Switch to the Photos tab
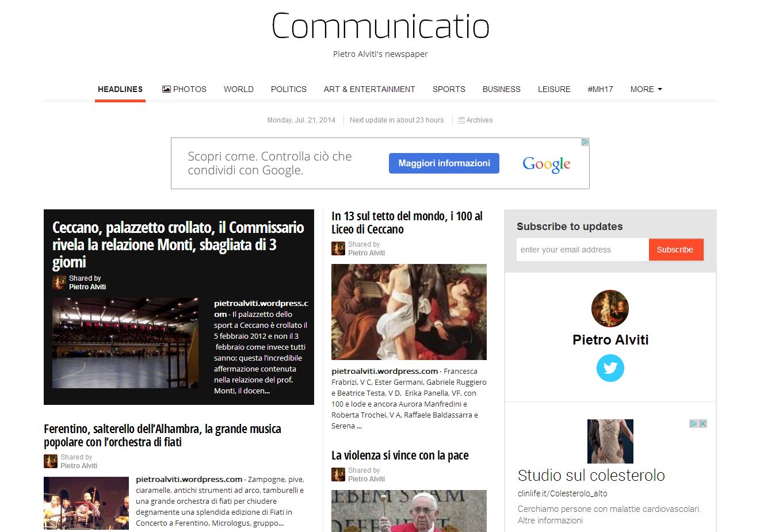Image resolution: width=760 pixels, height=532 pixels. [x=184, y=89]
